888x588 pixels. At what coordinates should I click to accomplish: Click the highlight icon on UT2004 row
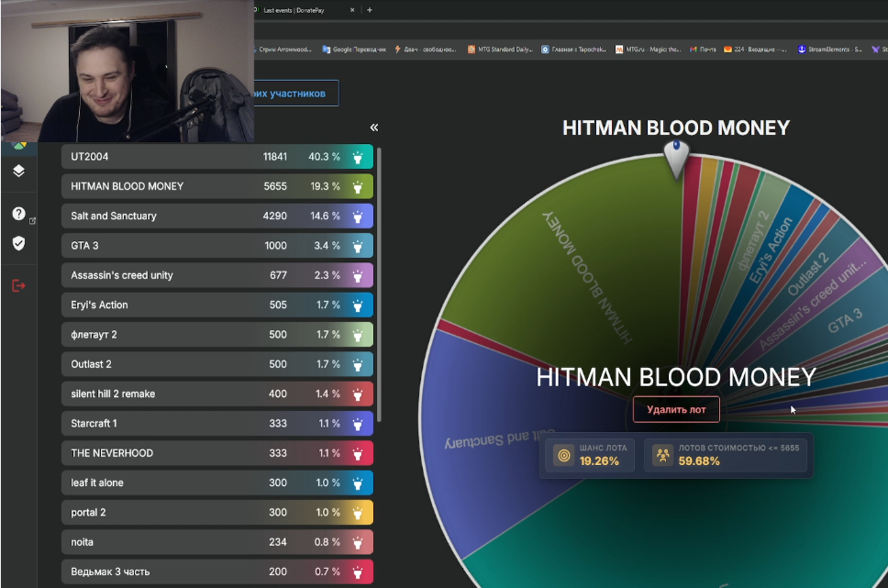[358, 157]
